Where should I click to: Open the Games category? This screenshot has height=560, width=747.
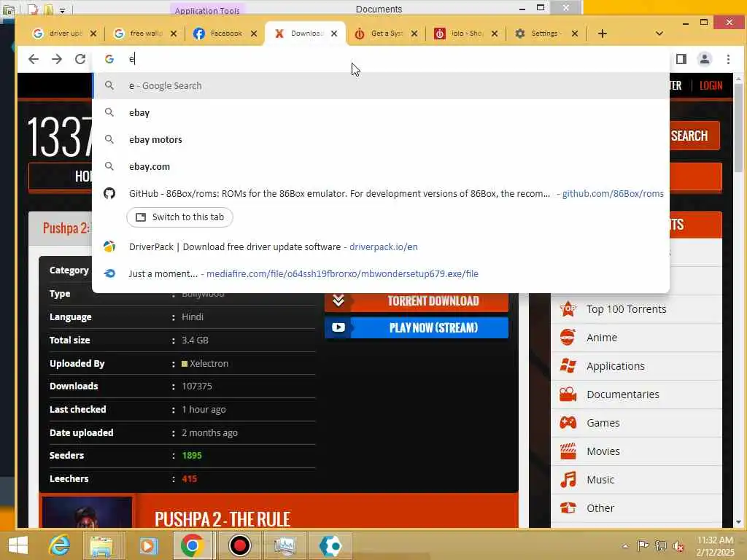603,423
